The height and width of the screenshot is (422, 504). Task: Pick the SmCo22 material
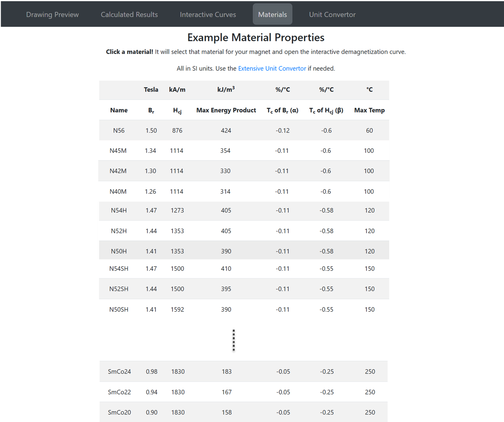coord(119,392)
